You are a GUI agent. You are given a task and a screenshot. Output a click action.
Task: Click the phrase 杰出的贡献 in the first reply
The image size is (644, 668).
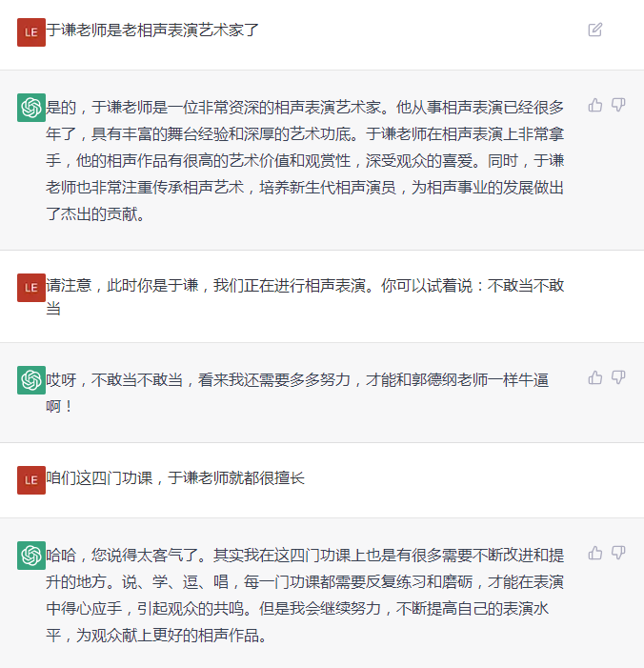[105, 214]
